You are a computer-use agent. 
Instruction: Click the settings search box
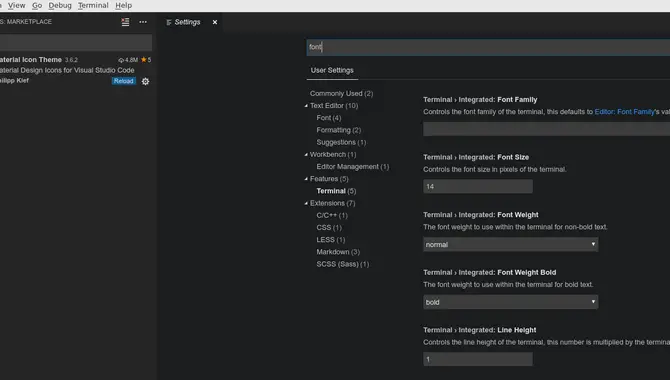488,47
